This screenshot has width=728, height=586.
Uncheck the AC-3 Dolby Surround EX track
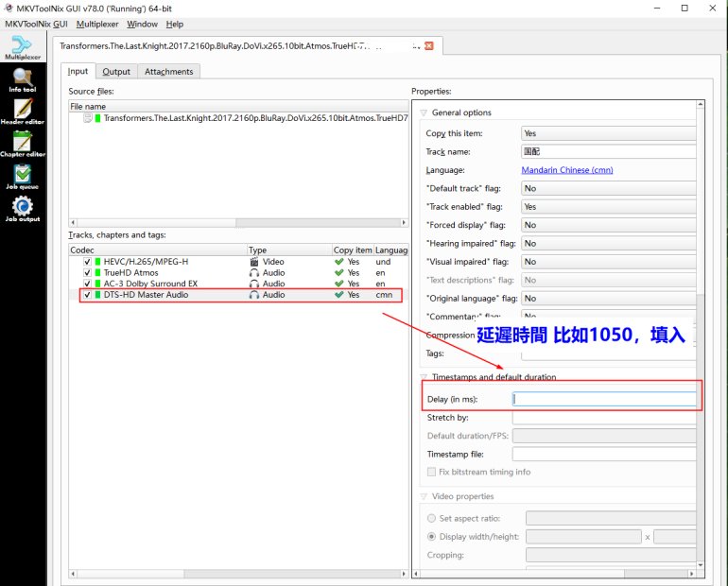(x=87, y=284)
